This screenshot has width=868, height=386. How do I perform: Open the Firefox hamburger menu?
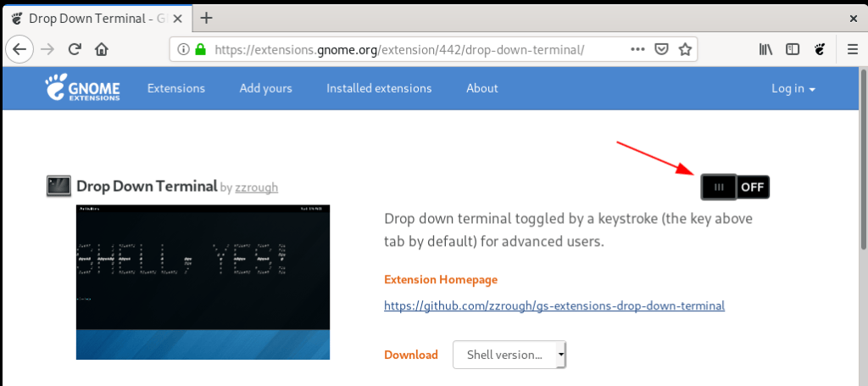(850, 49)
